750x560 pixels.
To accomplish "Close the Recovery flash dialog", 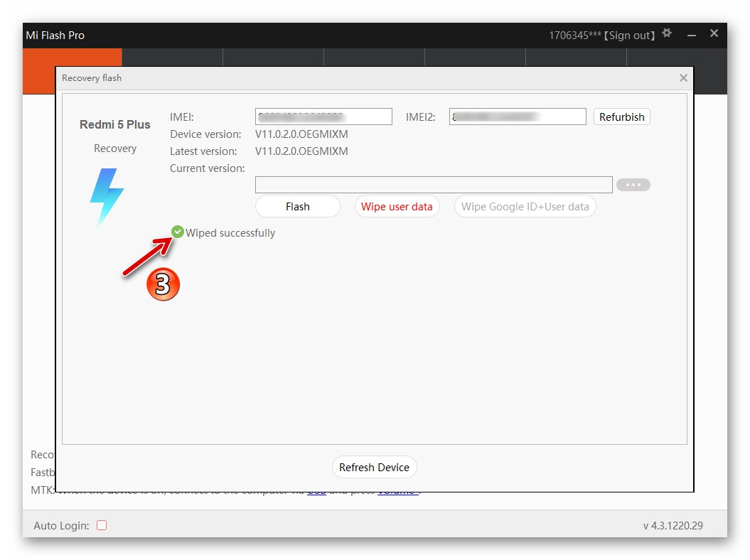I will [x=683, y=78].
